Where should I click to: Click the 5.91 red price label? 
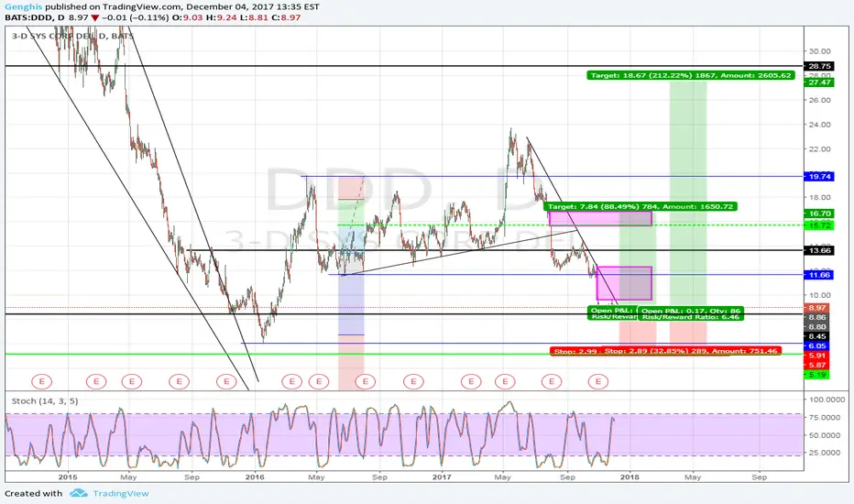817,356
